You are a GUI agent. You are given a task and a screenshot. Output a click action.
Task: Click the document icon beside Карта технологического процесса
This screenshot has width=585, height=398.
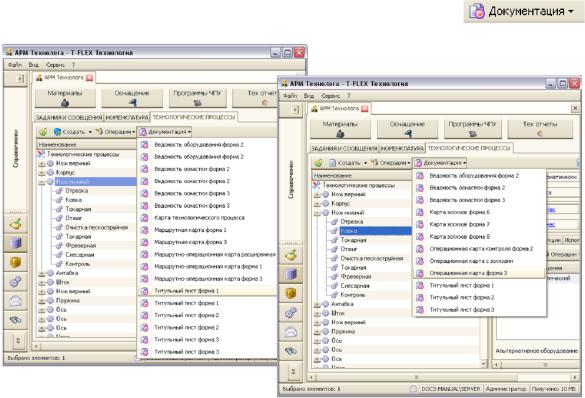click(144, 218)
